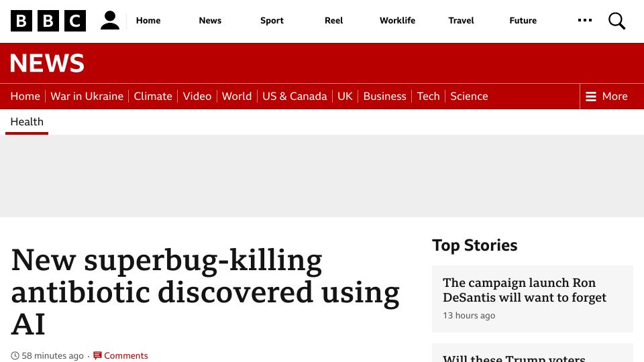Open the Trump voters top story

[514, 358]
